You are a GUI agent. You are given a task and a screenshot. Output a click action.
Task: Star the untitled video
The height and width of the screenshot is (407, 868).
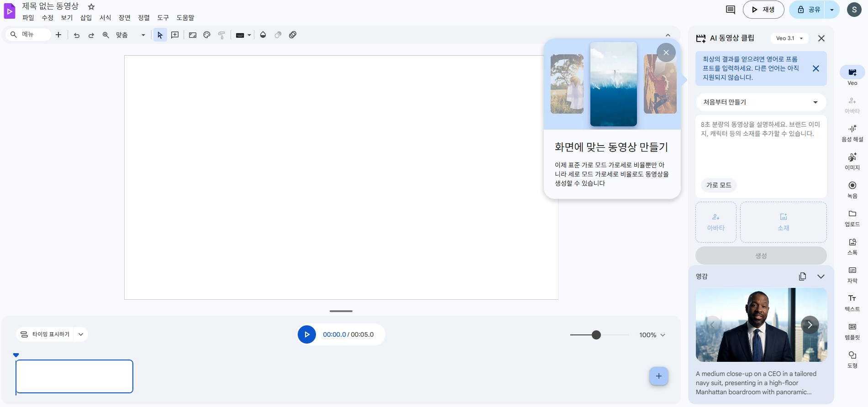(x=91, y=7)
